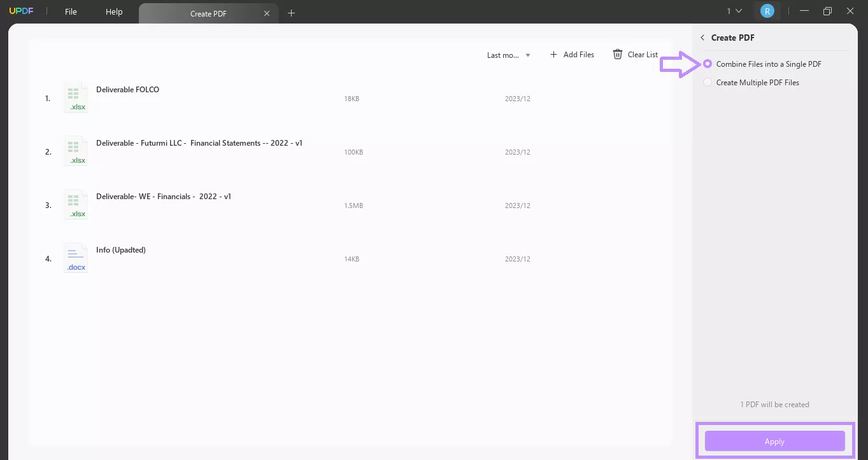
Task: Open the Help menu
Action: pos(114,11)
